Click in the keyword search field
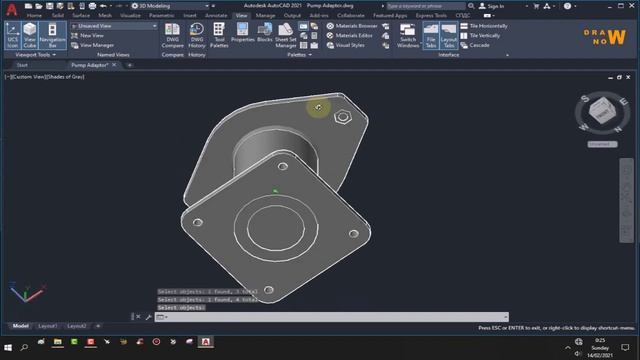Screen dimensions: 640x360 [x=425, y=6]
